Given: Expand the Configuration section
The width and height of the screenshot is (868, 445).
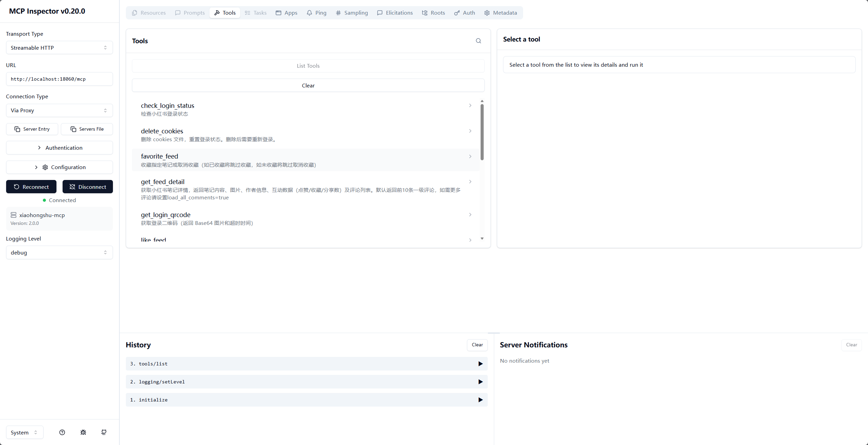Looking at the screenshot, I should tap(59, 167).
